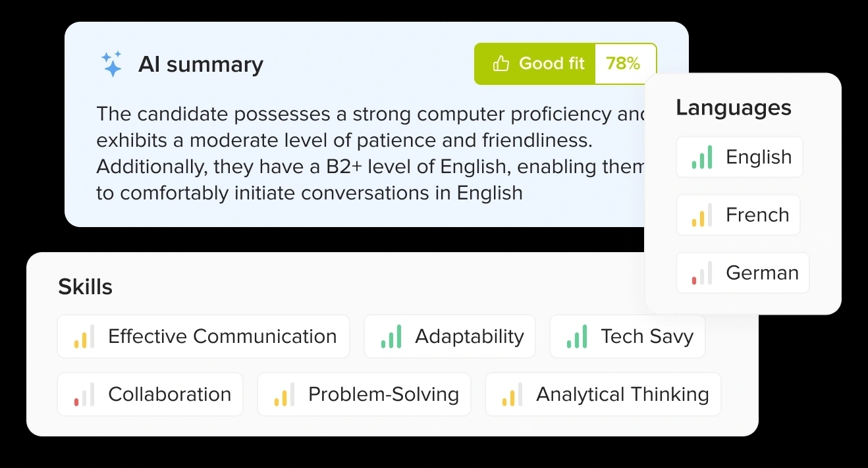Click the Tech Savy level bars icon
868x468 pixels.
pos(577,336)
